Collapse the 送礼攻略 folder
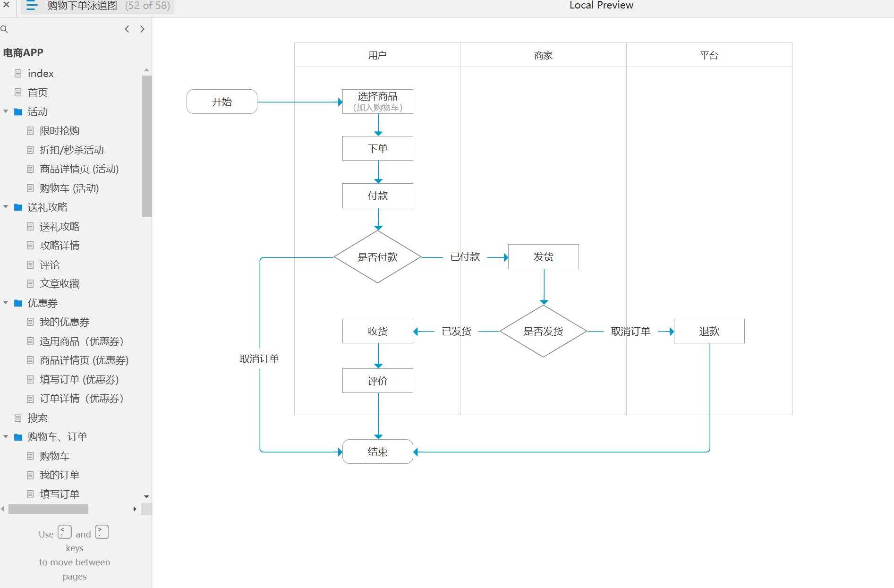The width and height of the screenshot is (894, 588). click(6, 207)
